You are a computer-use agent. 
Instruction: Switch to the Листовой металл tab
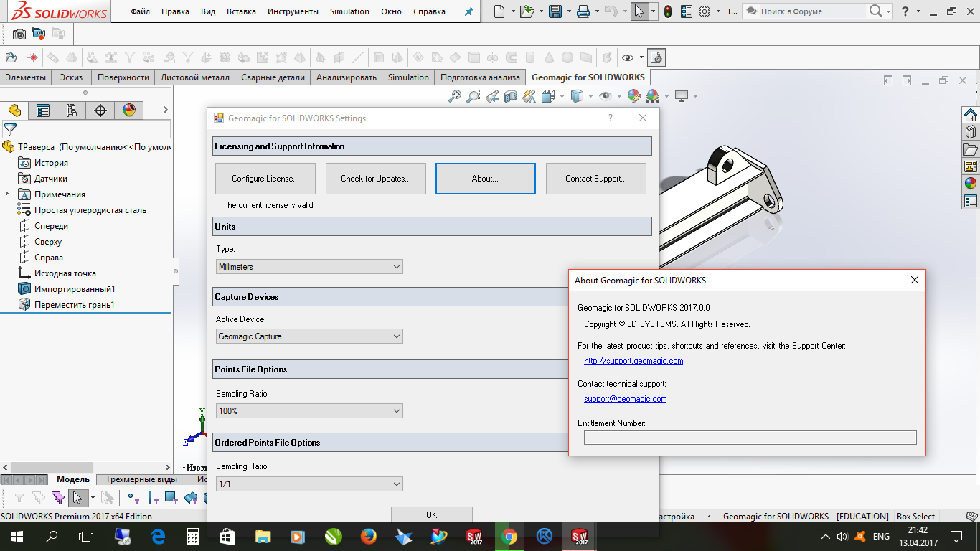(x=195, y=77)
